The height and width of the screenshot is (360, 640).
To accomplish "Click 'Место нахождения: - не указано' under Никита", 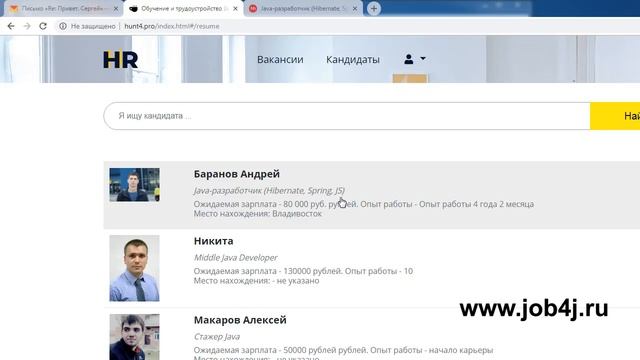I will pos(256,281).
